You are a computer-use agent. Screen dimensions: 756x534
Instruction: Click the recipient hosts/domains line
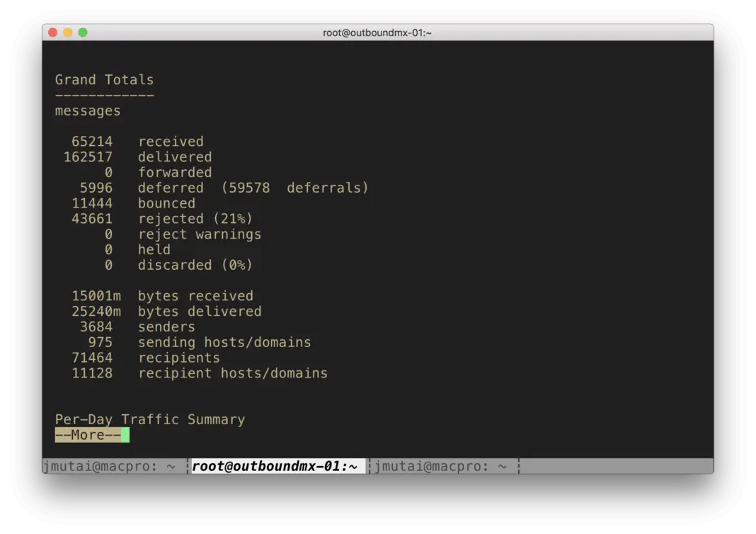click(x=200, y=373)
